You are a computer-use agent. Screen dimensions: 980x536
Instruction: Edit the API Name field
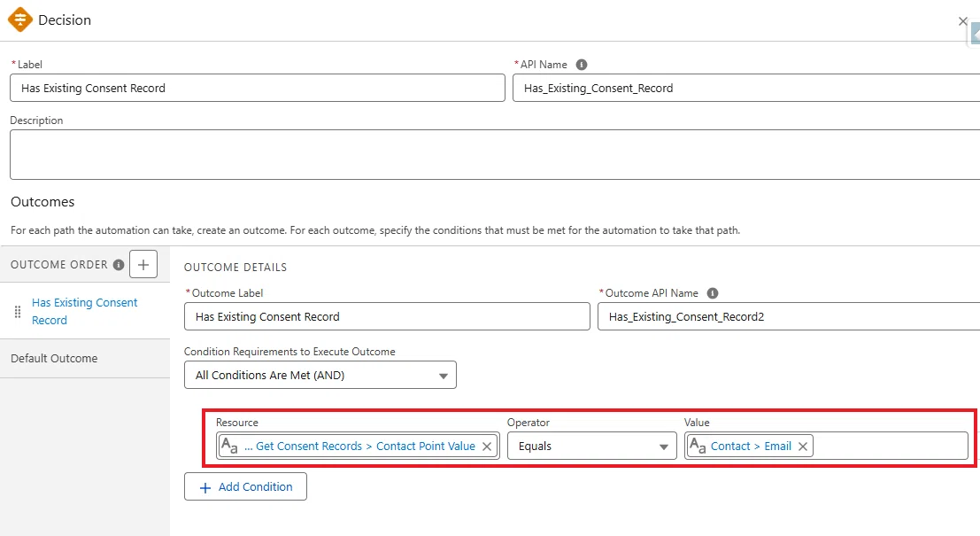point(746,88)
